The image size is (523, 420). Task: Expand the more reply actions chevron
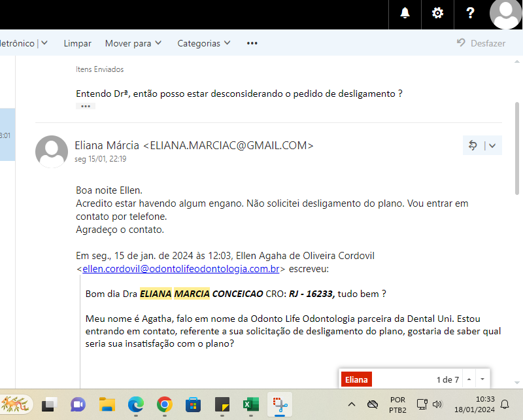tap(492, 146)
